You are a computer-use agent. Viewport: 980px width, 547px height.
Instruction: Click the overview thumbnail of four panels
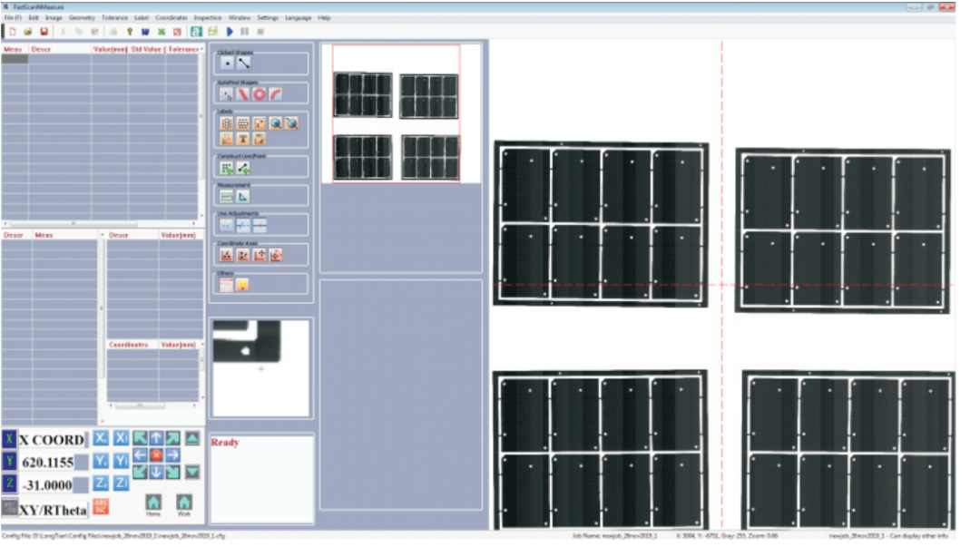coord(397,113)
